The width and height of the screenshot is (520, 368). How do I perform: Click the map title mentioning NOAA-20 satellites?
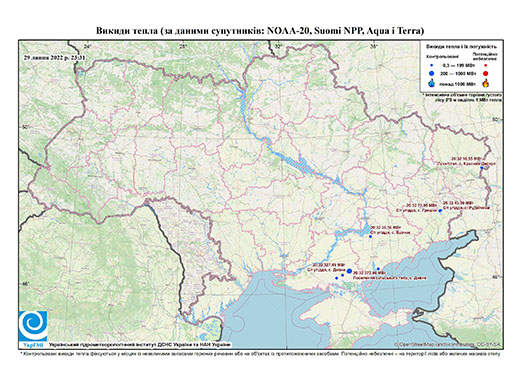tap(260, 31)
